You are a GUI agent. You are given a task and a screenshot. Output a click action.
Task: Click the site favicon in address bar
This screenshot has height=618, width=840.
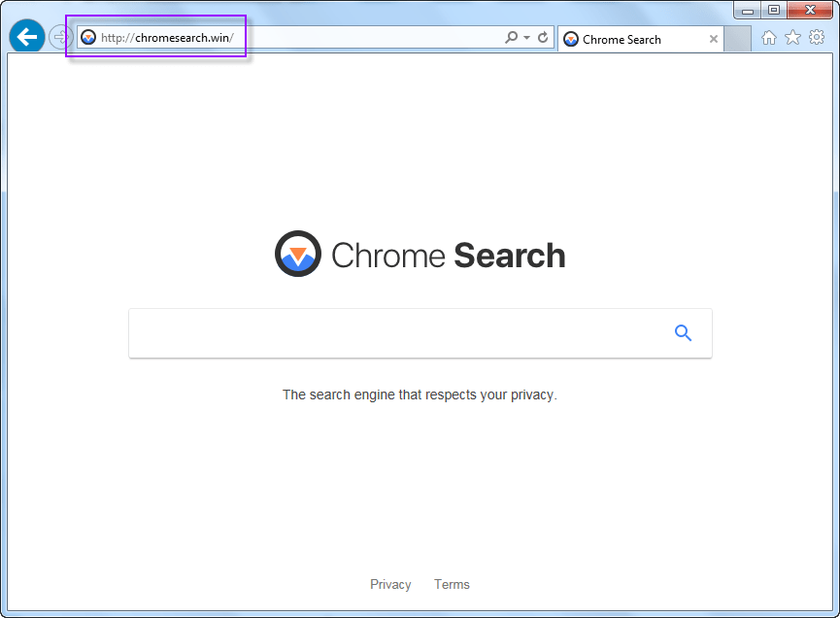(88, 38)
